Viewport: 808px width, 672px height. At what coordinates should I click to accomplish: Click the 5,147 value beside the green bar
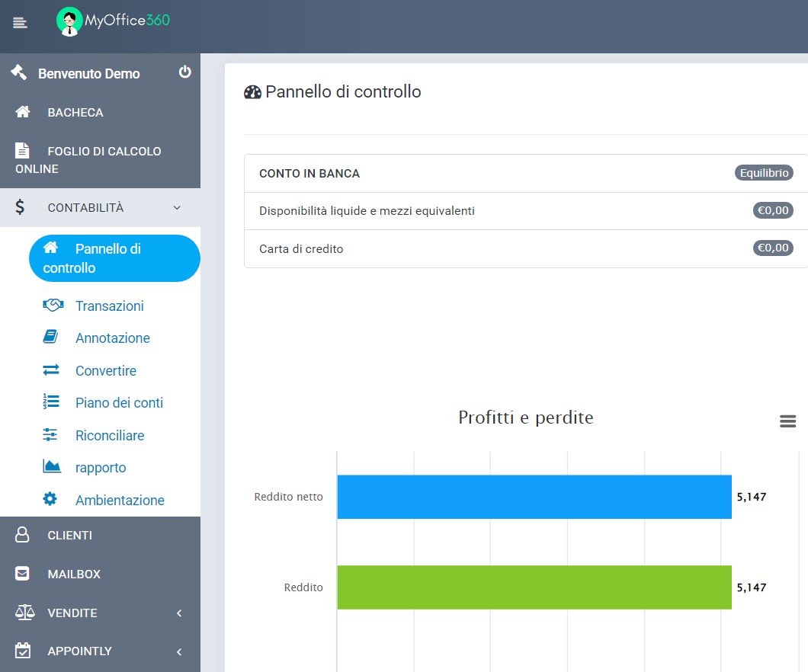752,587
